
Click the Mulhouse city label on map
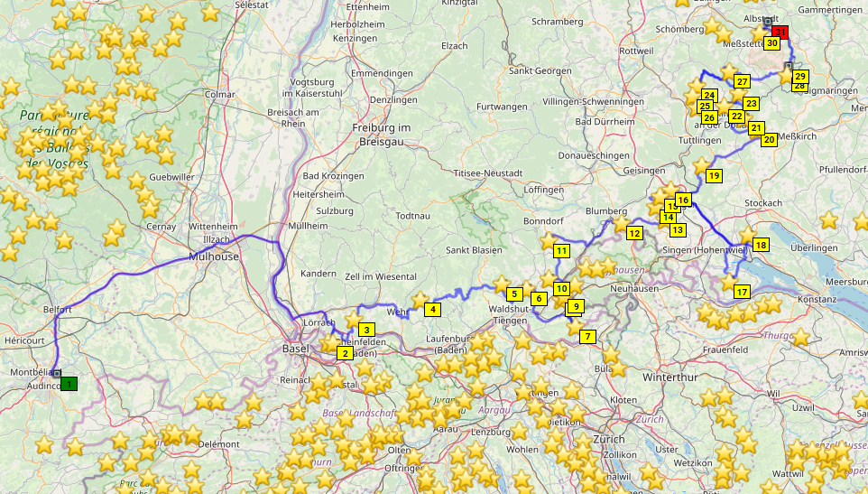click(x=214, y=256)
